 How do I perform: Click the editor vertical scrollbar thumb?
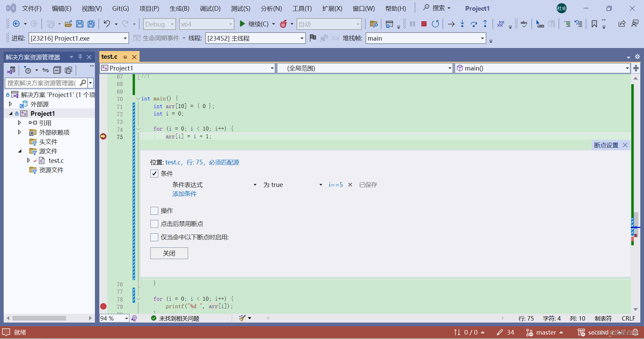pos(636,224)
